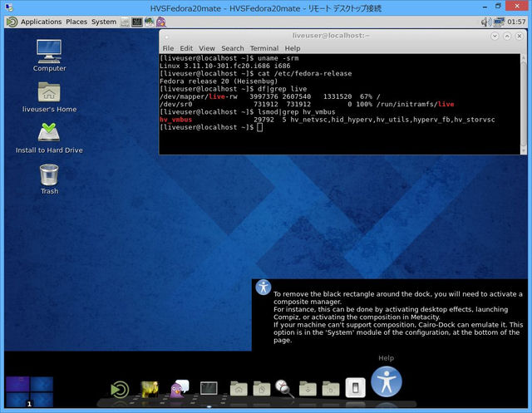532x413 pixels.
Task: Open the terminal File menu
Action: (168, 48)
